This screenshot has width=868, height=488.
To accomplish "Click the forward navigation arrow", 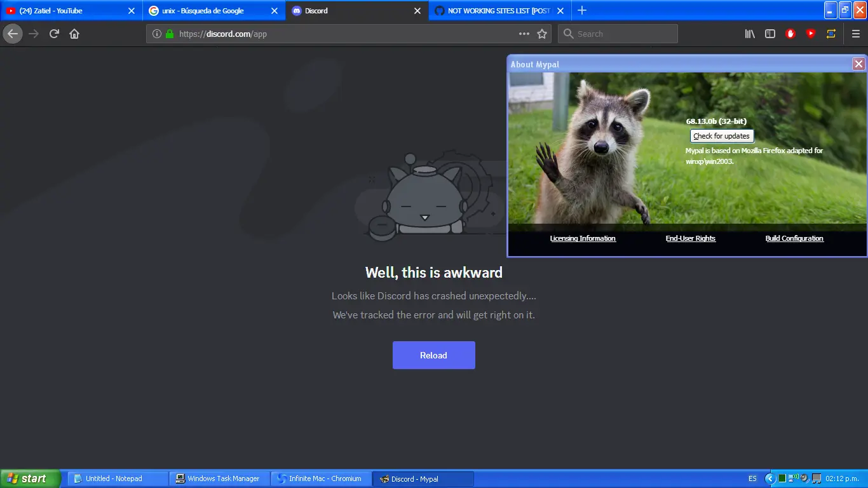I will 34,34.
